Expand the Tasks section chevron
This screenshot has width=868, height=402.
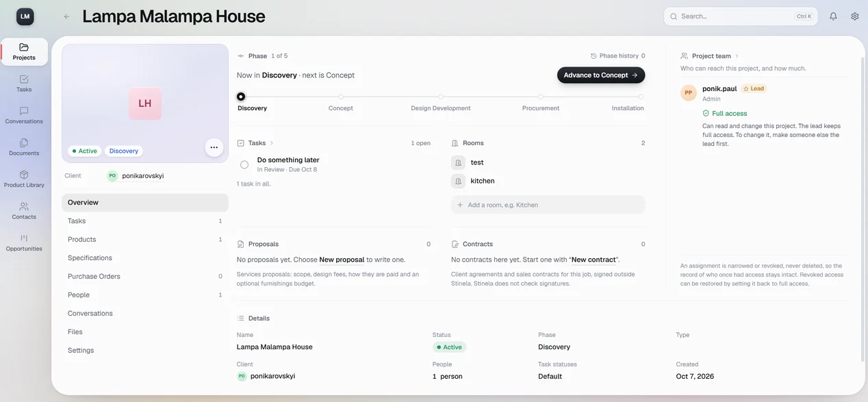pyautogui.click(x=272, y=143)
